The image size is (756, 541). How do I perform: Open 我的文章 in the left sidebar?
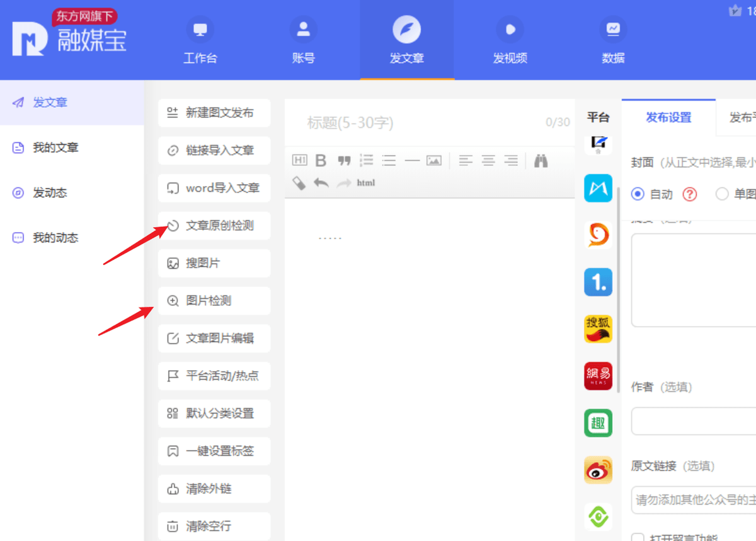pyautogui.click(x=55, y=148)
